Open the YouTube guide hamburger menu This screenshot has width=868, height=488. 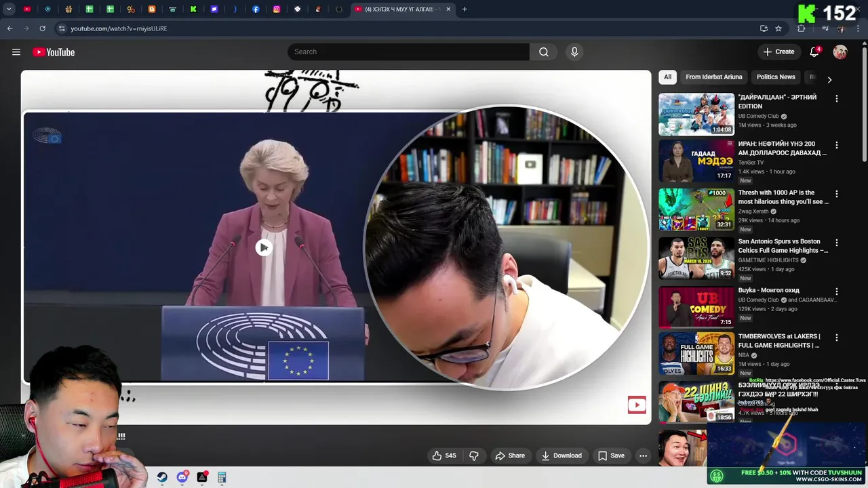16,52
